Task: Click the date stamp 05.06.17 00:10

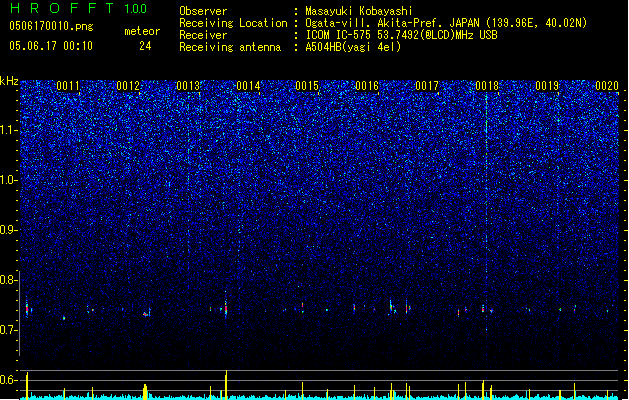Action: 51,46
